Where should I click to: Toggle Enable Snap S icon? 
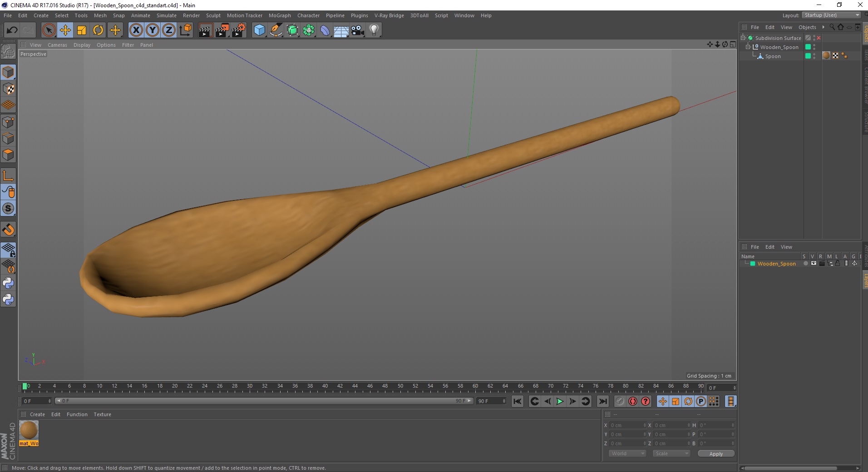point(8,209)
